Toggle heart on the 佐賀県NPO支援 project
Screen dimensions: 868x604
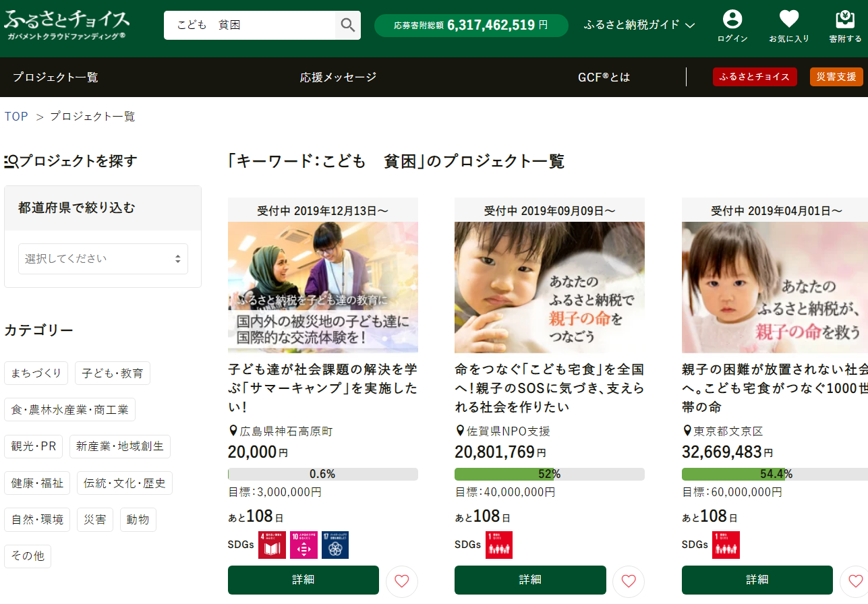629,581
